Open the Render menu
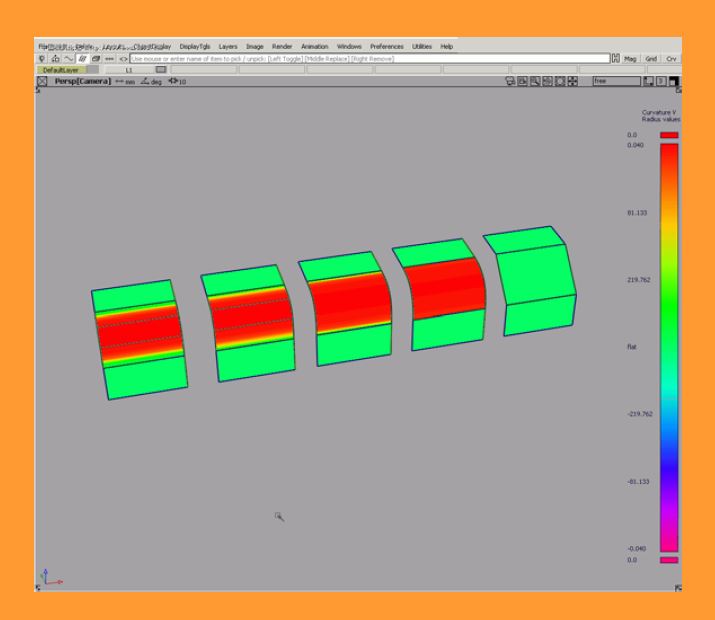The width and height of the screenshot is (715, 620). coord(282,46)
